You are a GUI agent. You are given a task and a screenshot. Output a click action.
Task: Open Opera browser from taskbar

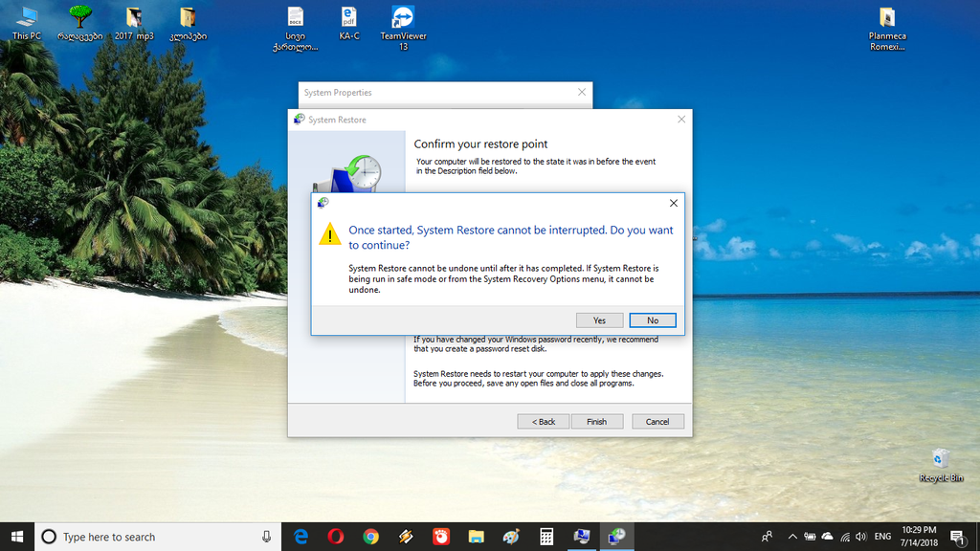pos(336,537)
